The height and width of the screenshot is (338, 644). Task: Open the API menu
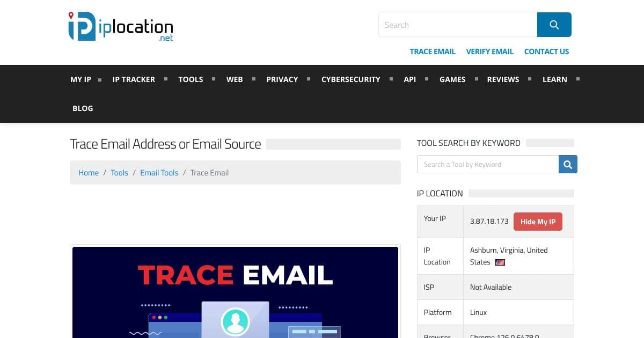pos(409,79)
